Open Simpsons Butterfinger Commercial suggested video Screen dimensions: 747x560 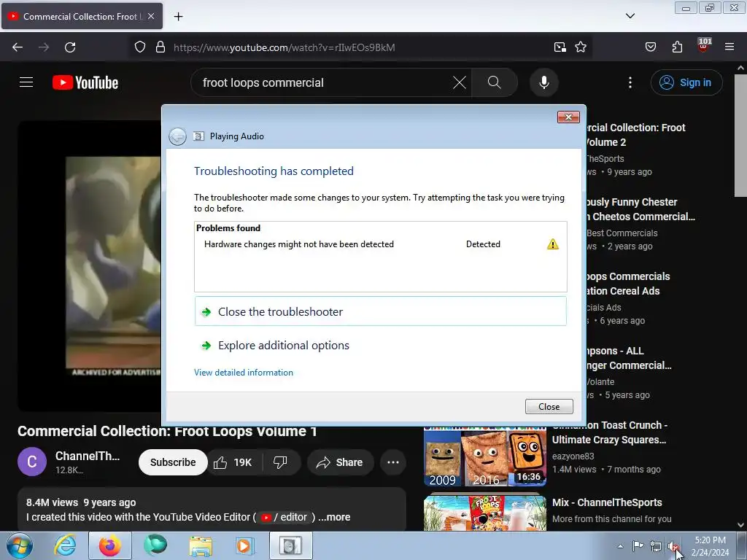pyautogui.click(x=629, y=358)
